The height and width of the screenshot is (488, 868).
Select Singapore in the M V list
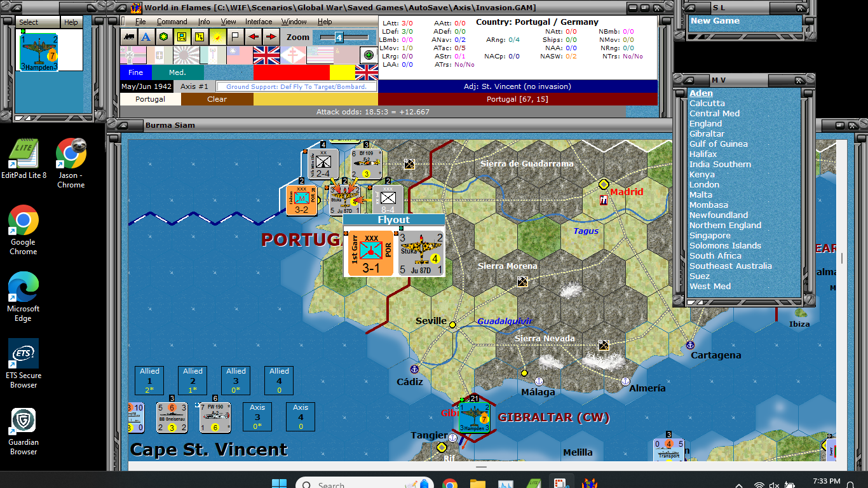710,236
